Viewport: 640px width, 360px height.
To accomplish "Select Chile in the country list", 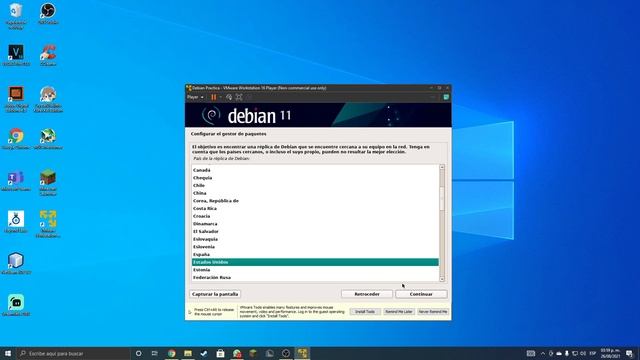I will tap(316, 185).
